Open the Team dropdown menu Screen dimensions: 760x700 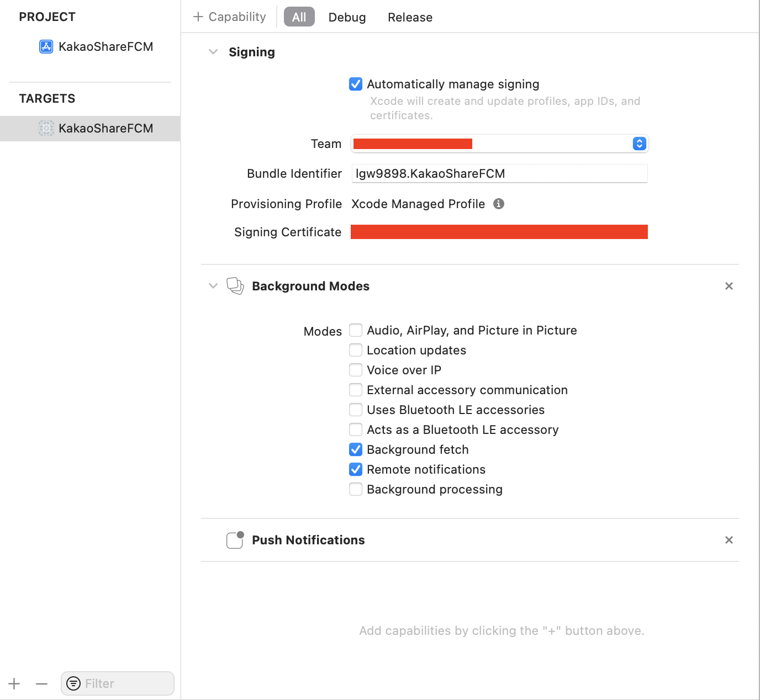click(x=499, y=144)
